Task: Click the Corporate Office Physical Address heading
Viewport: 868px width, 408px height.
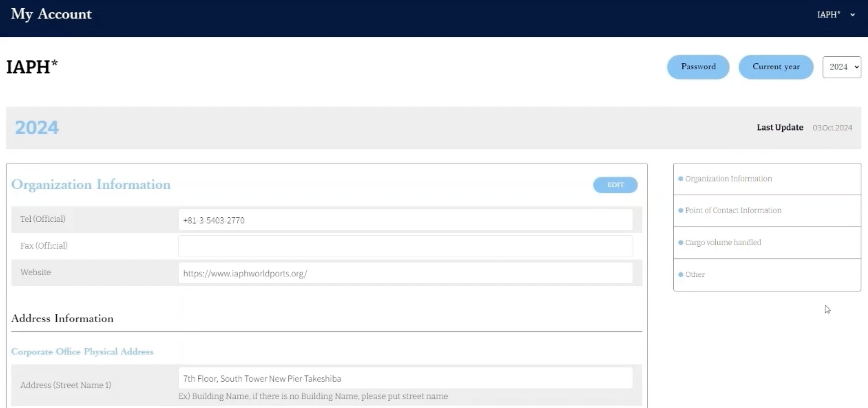Action: pyautogui.click(x=82, y=352)
